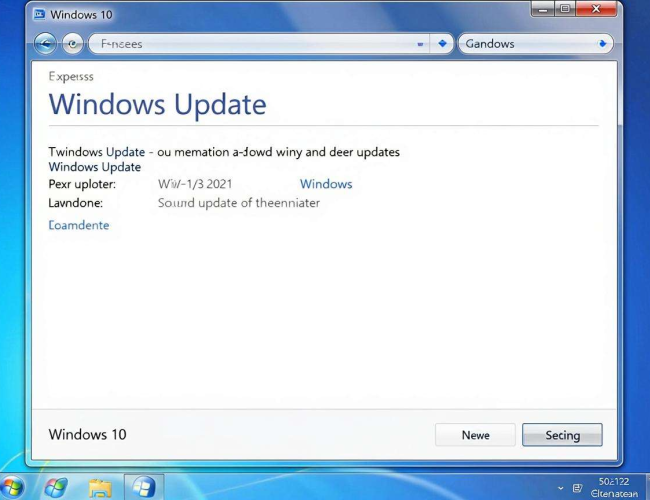Open the colorful Windows flag taskbar icon

(x=56, y=487)
